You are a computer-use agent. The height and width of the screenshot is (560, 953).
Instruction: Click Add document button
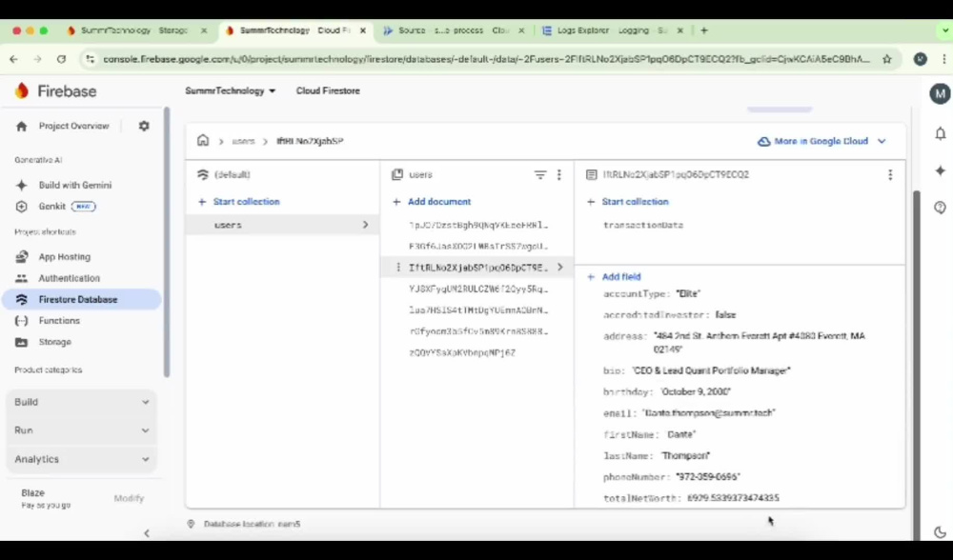click(432, 202)
